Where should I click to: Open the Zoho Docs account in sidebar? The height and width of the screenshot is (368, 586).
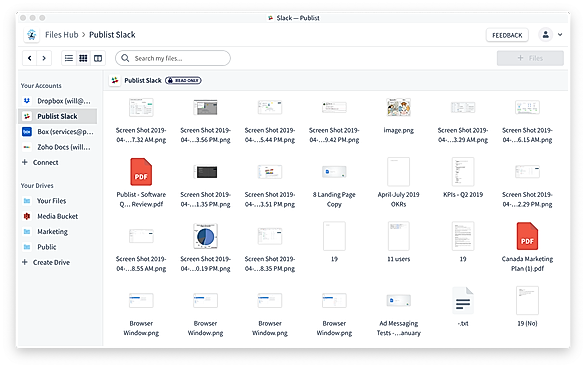(x=58, y=147)
